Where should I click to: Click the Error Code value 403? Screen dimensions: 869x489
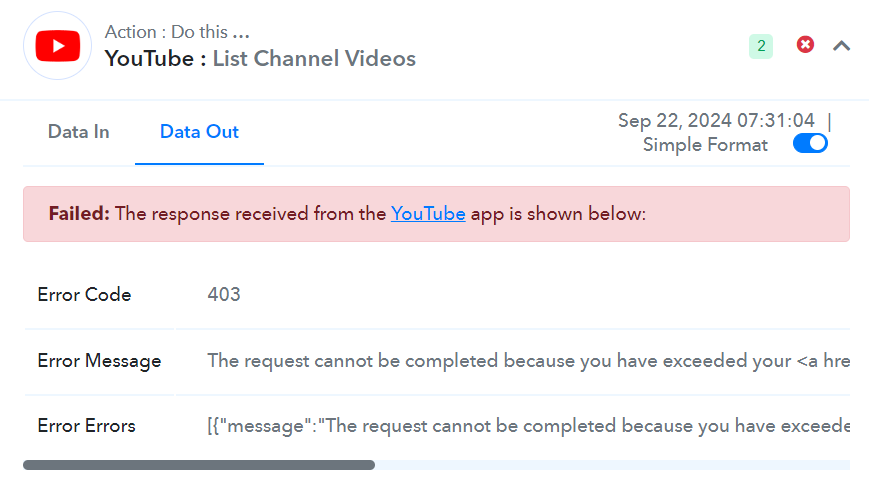[224, 294]
